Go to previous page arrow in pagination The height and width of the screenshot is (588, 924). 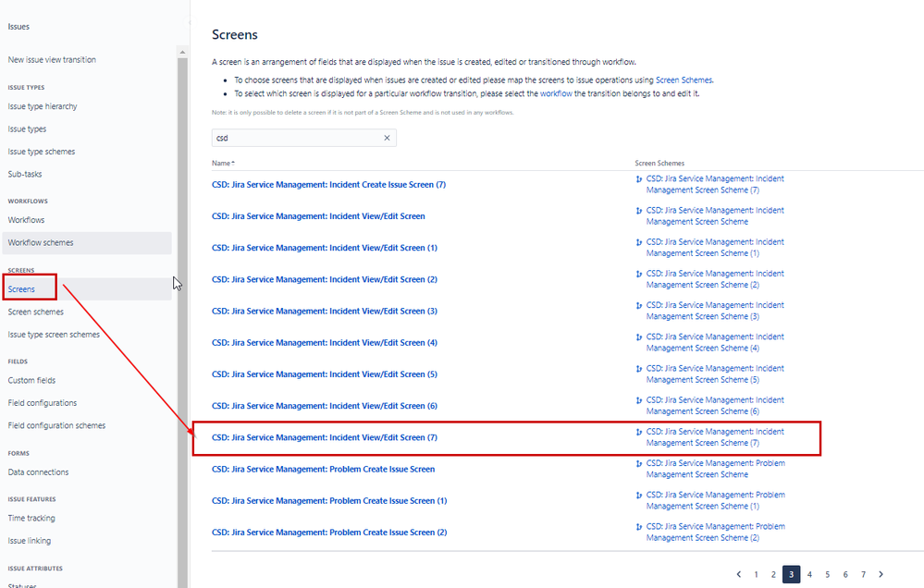(x=738, y=574)
